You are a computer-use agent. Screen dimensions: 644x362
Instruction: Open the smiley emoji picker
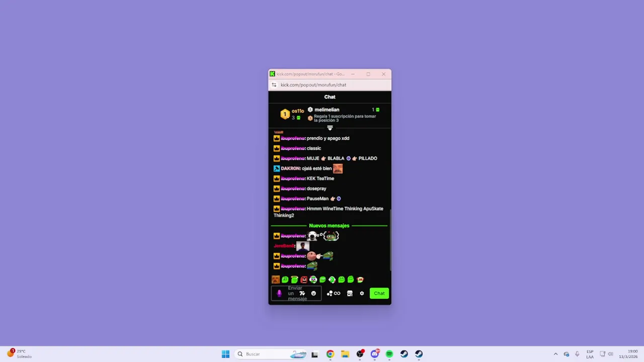pyautogui.click(x=313, y=293)
